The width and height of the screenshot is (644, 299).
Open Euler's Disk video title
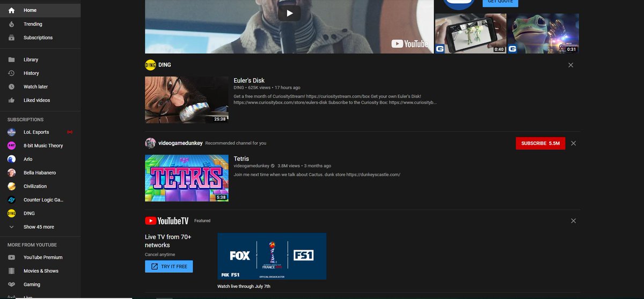[x=249, y=80]
